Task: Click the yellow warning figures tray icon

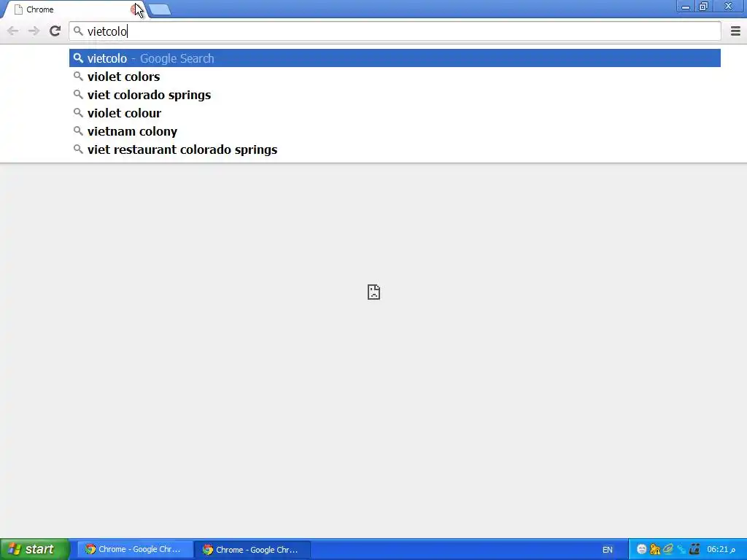Action: pyautogui.click(x=655, y=549)
